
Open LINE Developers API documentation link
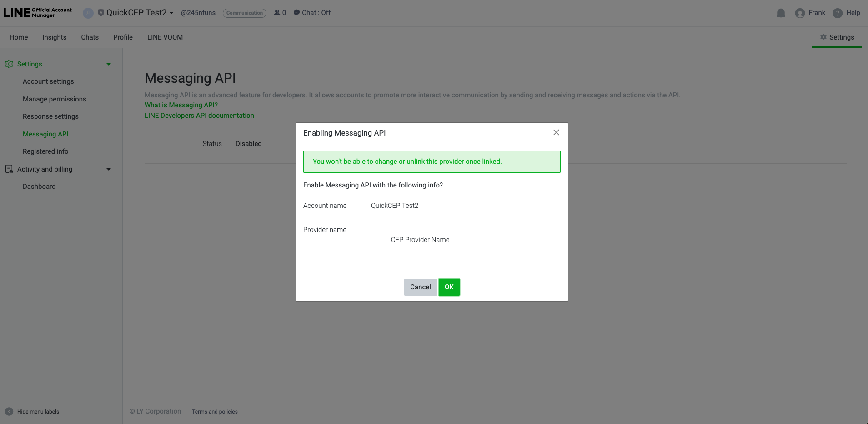click(199, 116)
